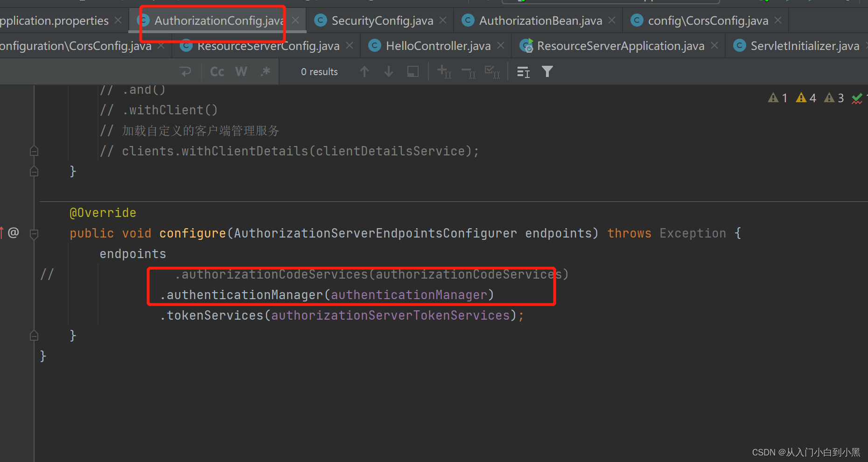Viewport: 868px width, 462px height.
Task: Click the commented clients.withClientDetails line
Action: [x=289, y=151]
